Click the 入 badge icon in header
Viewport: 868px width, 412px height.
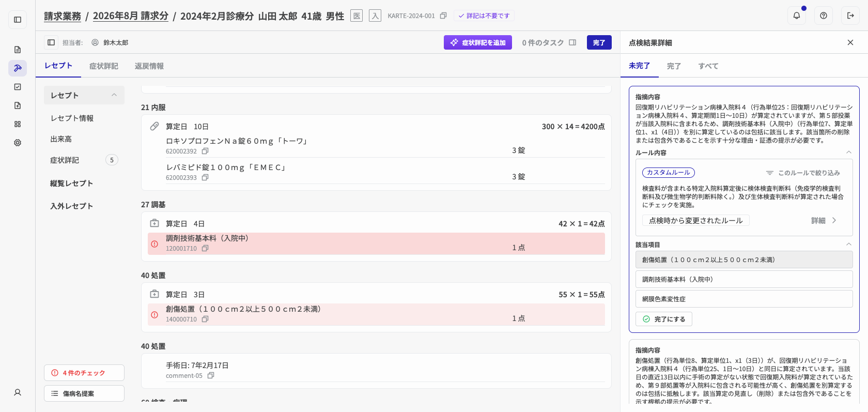click(x=375, y=16)
